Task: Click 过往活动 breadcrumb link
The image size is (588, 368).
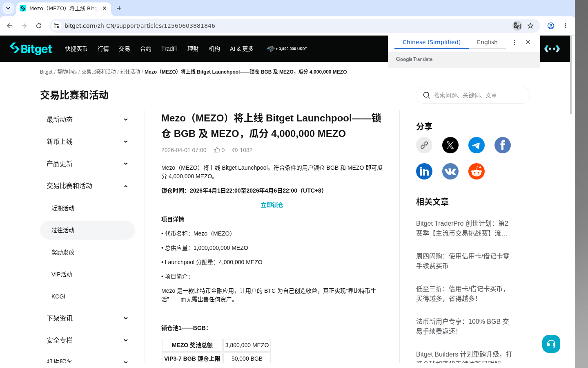Action: click(x=130, y=72)
